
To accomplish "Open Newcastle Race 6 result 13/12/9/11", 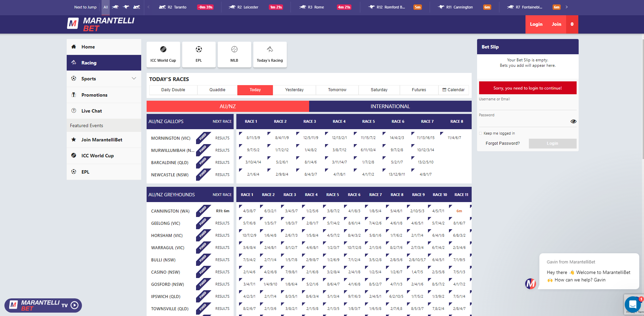I will coord(397,175).
